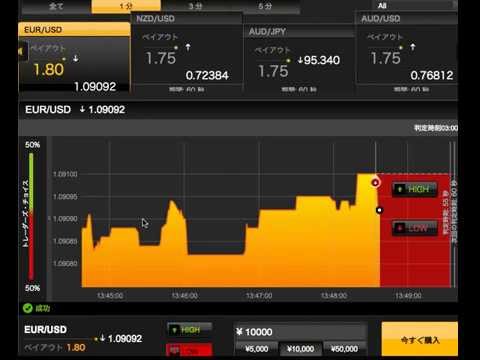Click the green success check icon
Screen dimensions: 480x360
[28, 308]
